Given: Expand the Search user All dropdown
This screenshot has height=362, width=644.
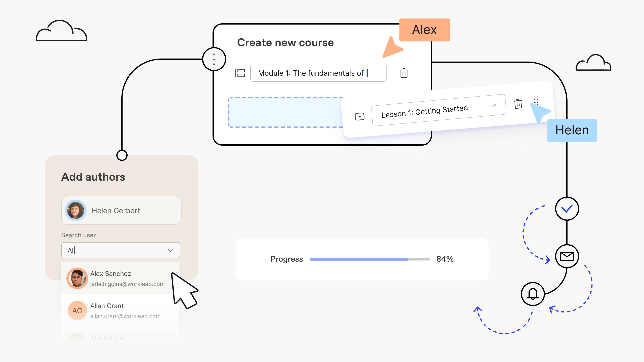Looking at the screenshot, I should 171,250.
